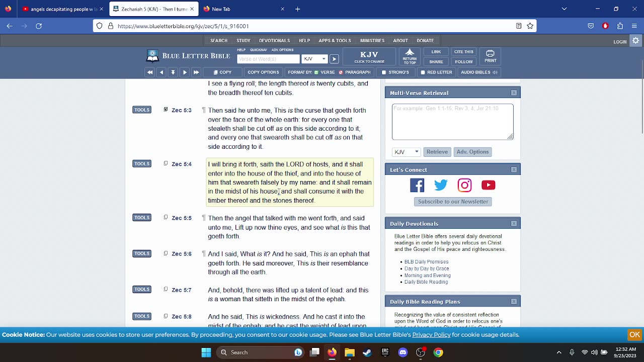
Task: Open the Firefox hamburger menu
Action: 634,26
